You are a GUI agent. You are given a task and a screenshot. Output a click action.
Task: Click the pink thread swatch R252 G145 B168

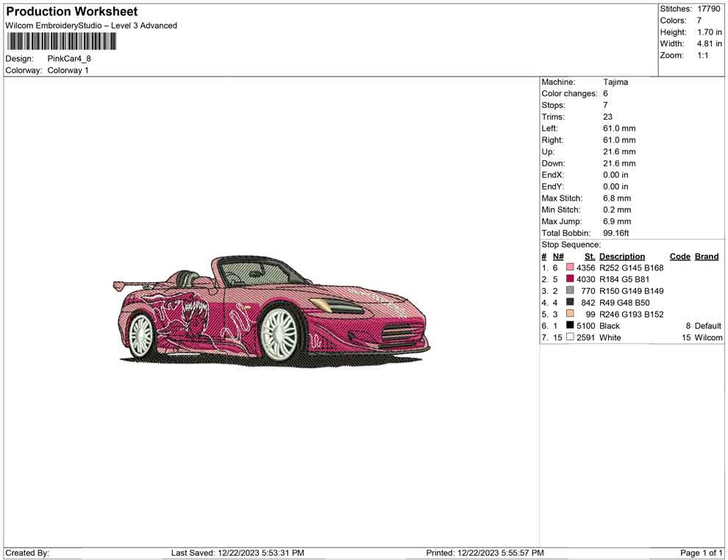pyautogui.click(x=570, y=268)
